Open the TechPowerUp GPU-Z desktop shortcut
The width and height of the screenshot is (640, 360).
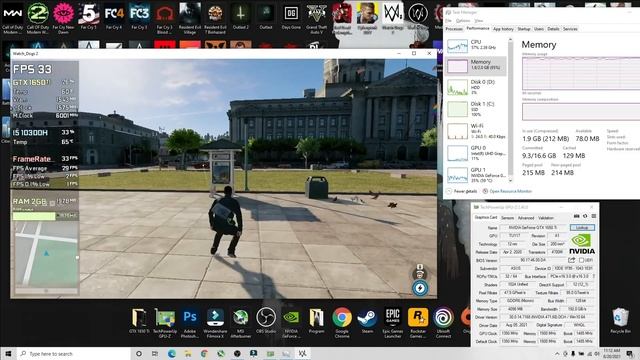tap(165, 322)
